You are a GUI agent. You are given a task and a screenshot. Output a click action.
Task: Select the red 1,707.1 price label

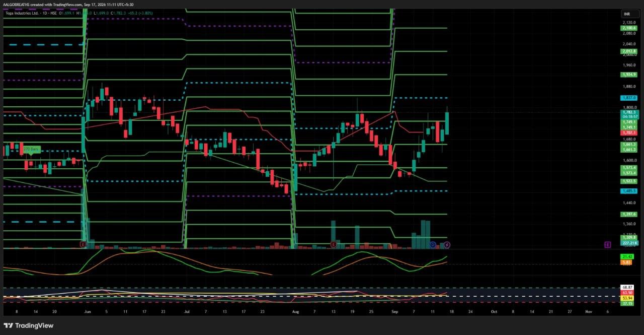tap(629, 133)
